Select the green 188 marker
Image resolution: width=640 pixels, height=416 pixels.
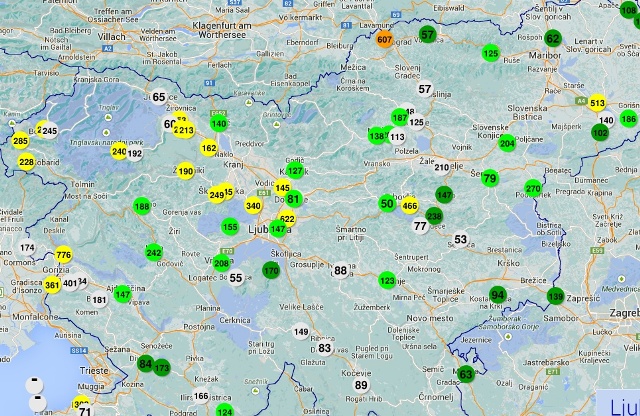click(x=142, y=206)
